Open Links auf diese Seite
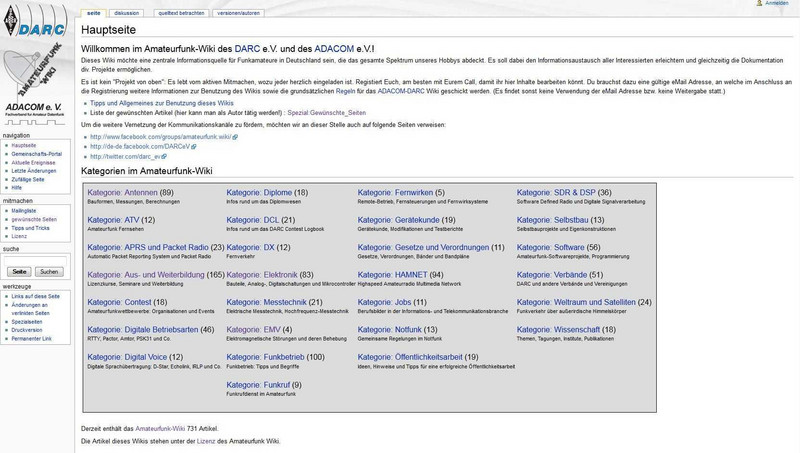The width and height of the screenshot is (800, 453). click(x=36, y=296)
